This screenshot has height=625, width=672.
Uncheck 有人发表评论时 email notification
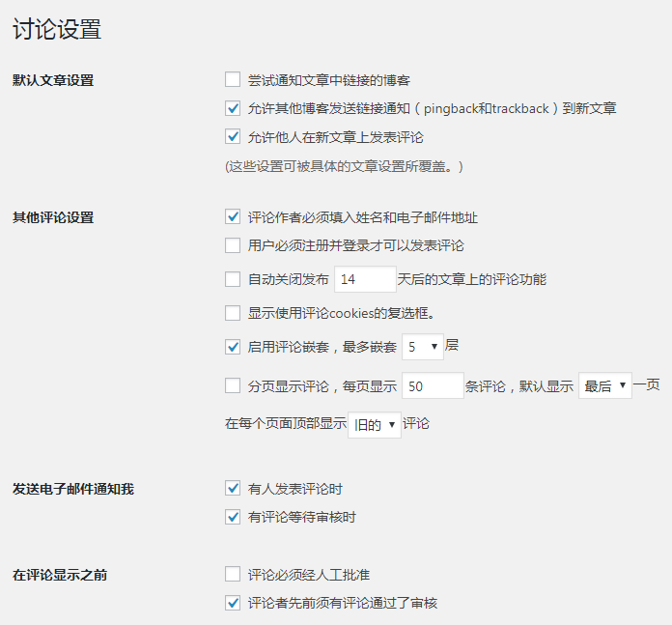click(233, 488)
